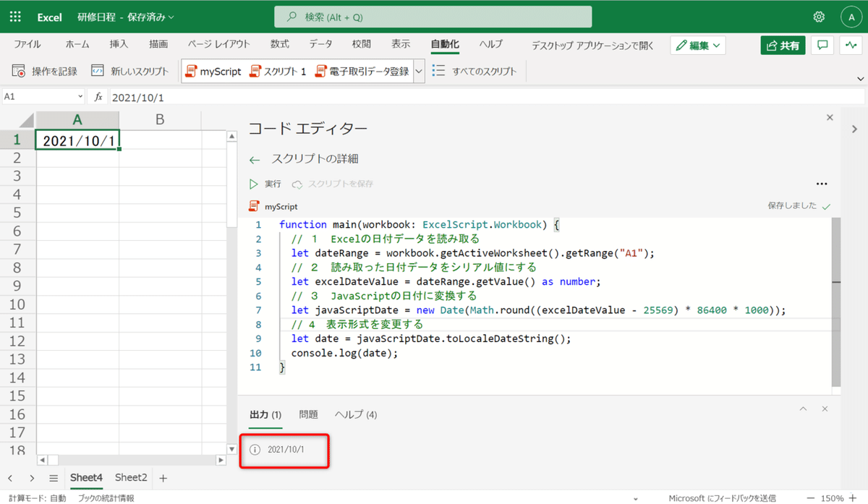Open the comments speech bubble icon
The image size is (868, 504).
coord(822,45)
